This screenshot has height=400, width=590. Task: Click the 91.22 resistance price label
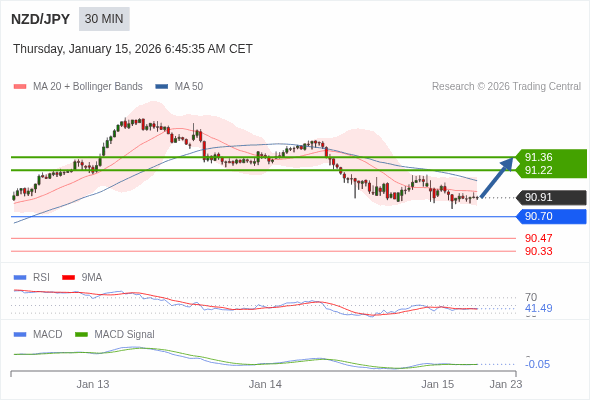click(538, 170)
